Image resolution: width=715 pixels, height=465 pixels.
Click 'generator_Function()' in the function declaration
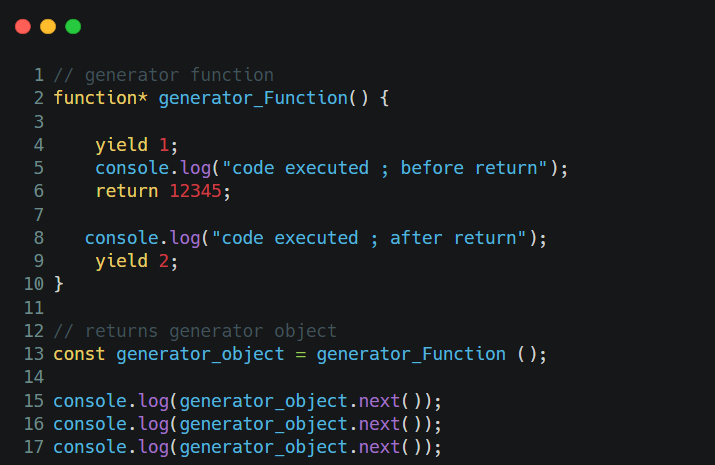[x=264, y=98]
